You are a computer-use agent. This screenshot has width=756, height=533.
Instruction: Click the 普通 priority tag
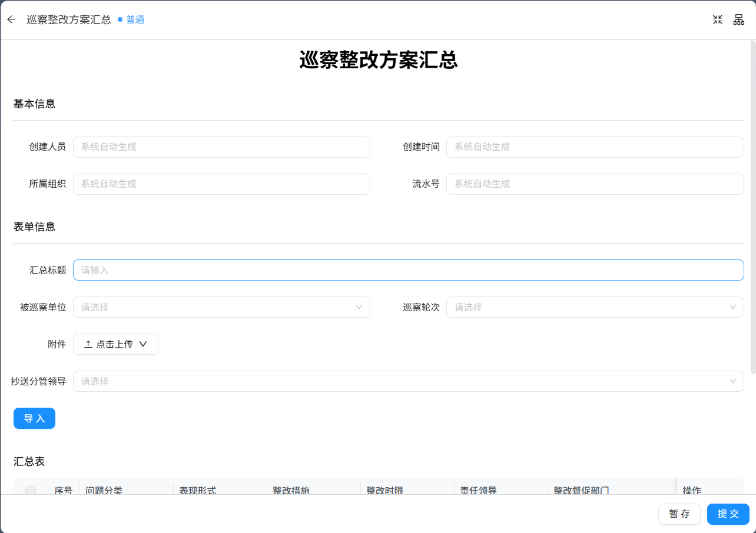131,19
